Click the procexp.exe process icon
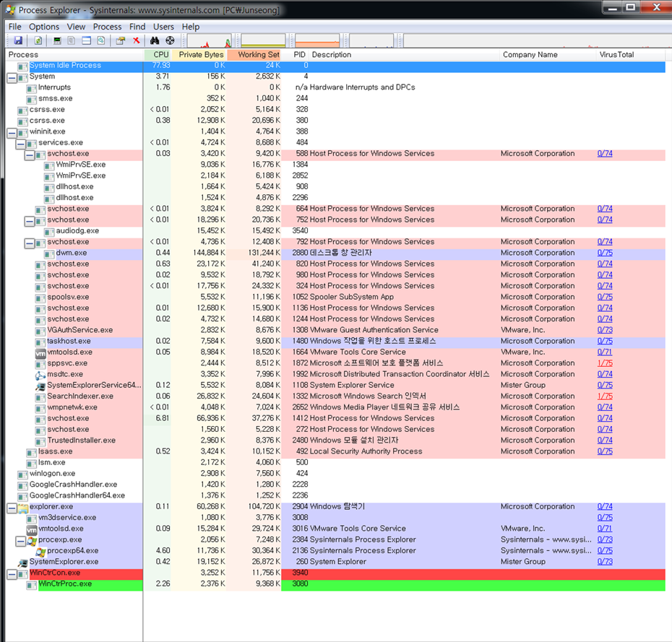672x642 pixels. click(32, 541)
